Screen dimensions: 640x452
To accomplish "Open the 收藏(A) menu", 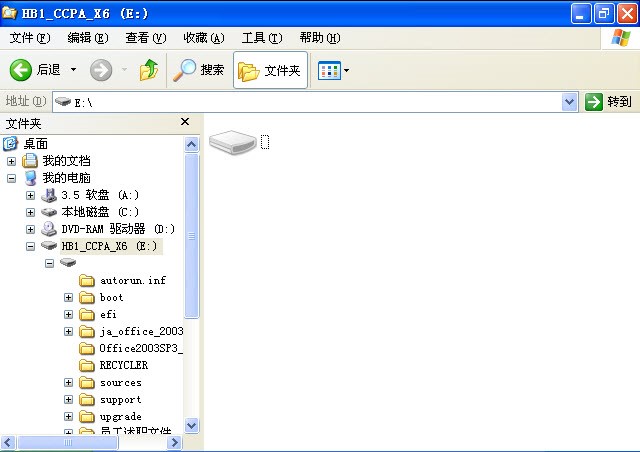I will [x=204, y=38].
